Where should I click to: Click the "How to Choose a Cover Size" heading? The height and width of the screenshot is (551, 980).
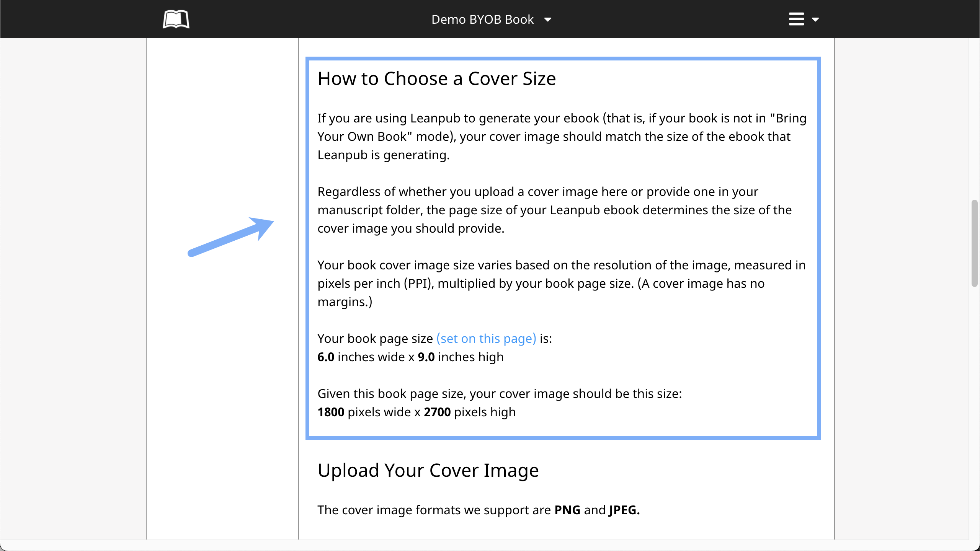436,79
